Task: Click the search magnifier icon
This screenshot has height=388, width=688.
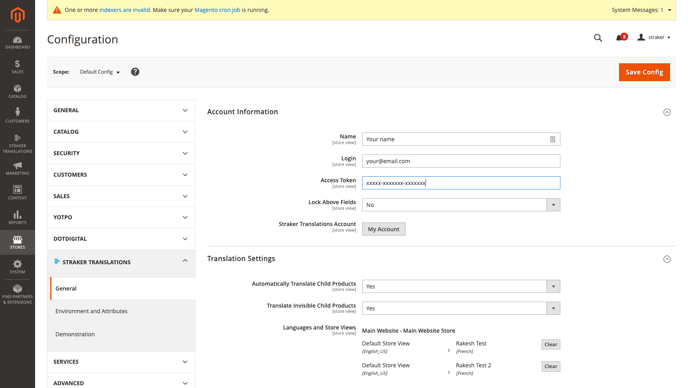Action: 598,38
